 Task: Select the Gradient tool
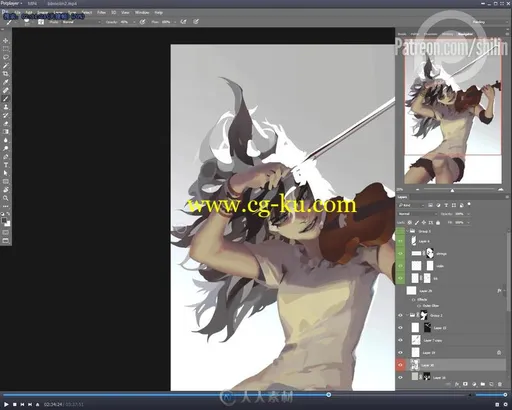click(6, 132)
